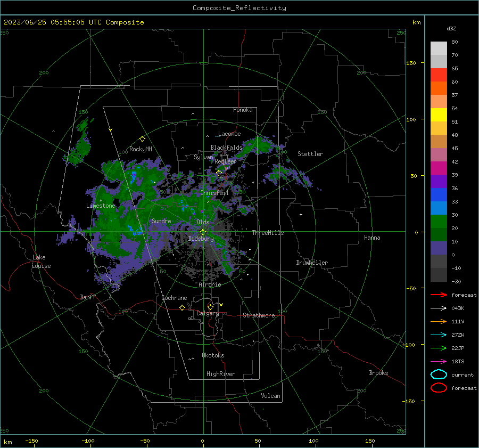Screen dimensions: 479x448
Task: Click the Sundre label
Action: [161, 221]
